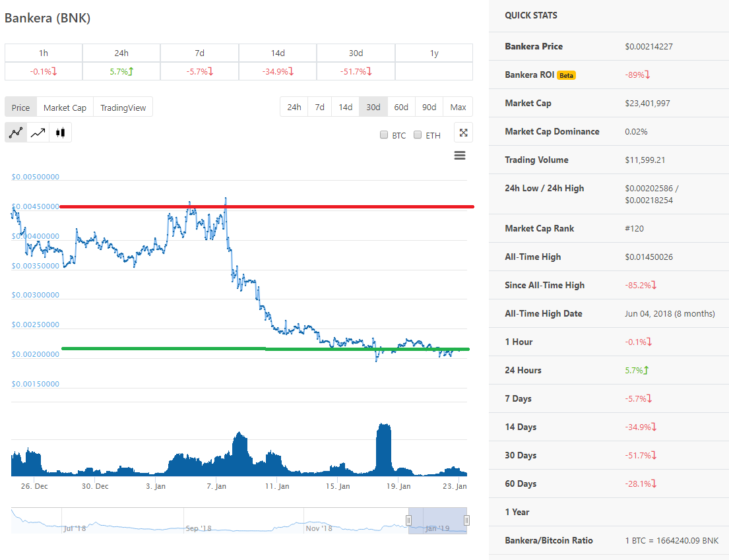Click the 1y column header
This screenshot has height=560, width=729.
click(434, 53)
